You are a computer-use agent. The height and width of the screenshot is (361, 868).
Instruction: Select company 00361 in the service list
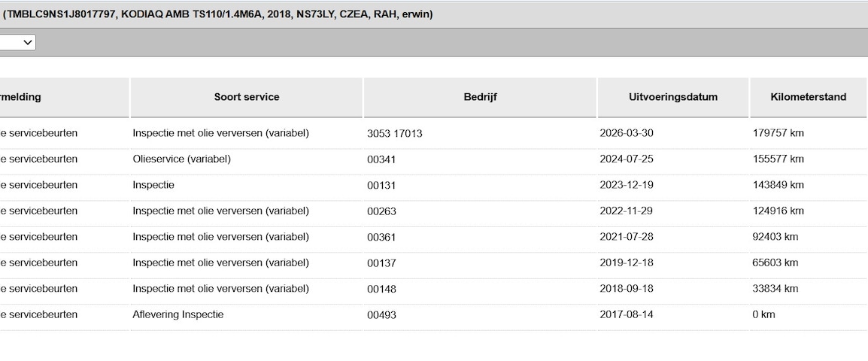pyautogui.click(x=381, y=237)
